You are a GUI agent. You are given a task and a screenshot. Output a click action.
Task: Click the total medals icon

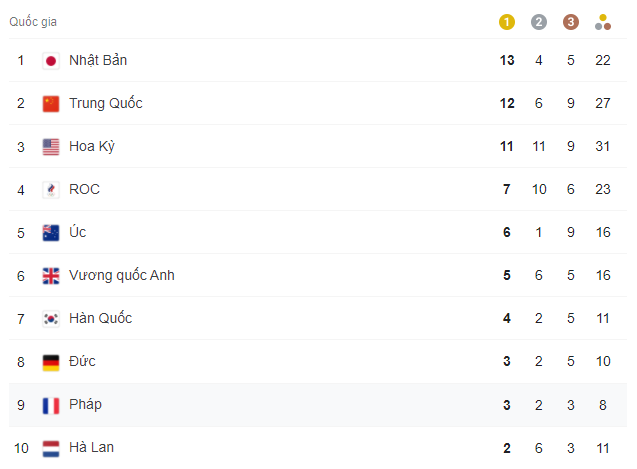click(603, 22)
